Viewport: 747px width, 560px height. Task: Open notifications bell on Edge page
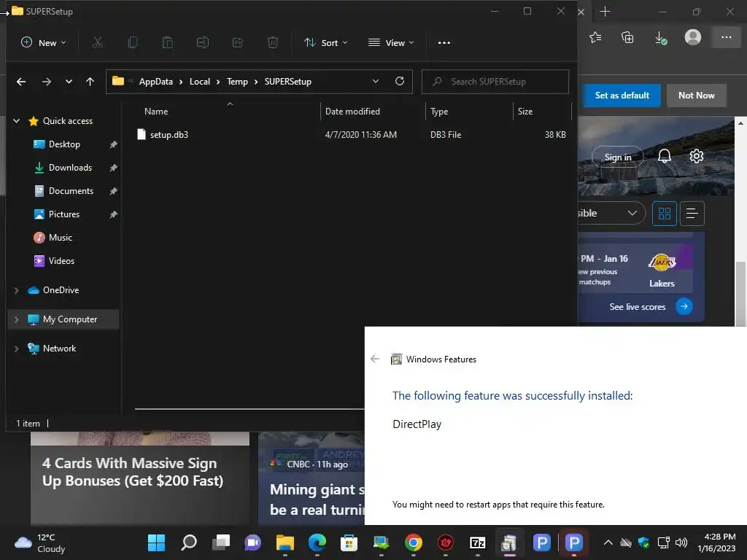[664, 156]
